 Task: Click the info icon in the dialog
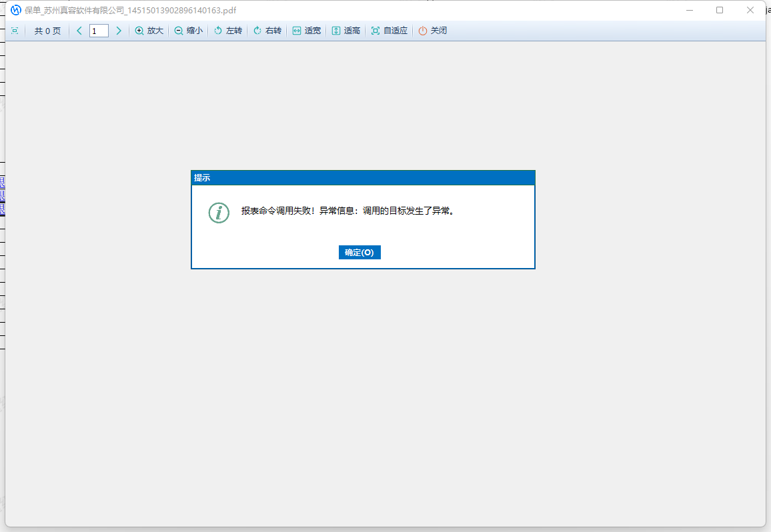pos(219,213)
